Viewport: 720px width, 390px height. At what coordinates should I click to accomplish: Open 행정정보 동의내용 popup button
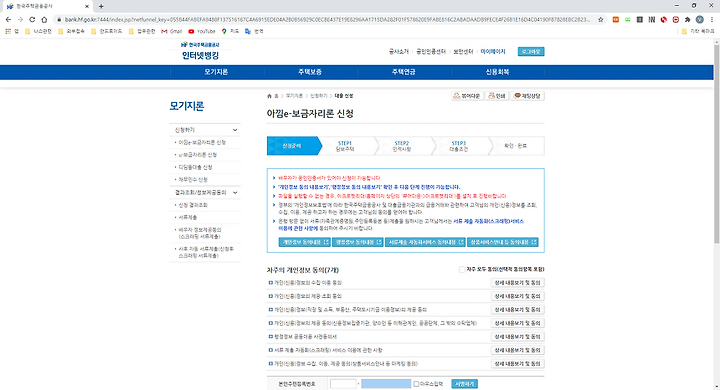[358, 242]
